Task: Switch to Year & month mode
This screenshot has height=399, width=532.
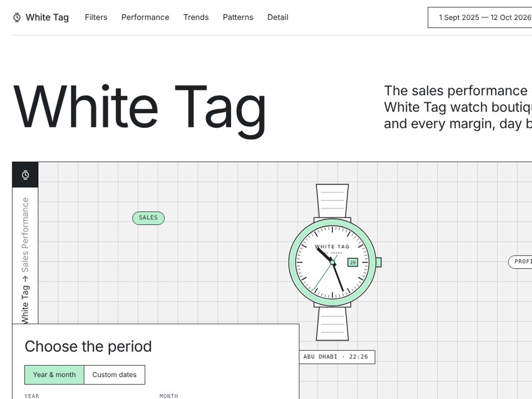Action: pyautogui.click(x=54, y=375)
